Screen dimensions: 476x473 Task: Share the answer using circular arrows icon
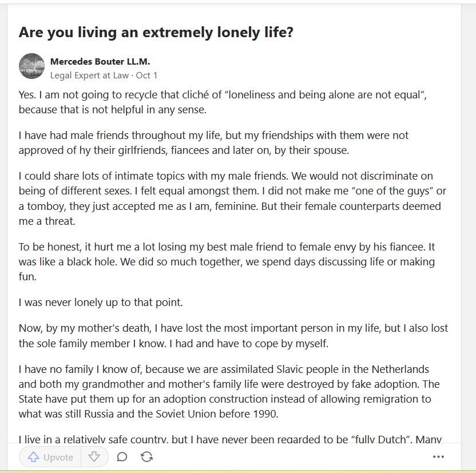click(x=146, y=456)
